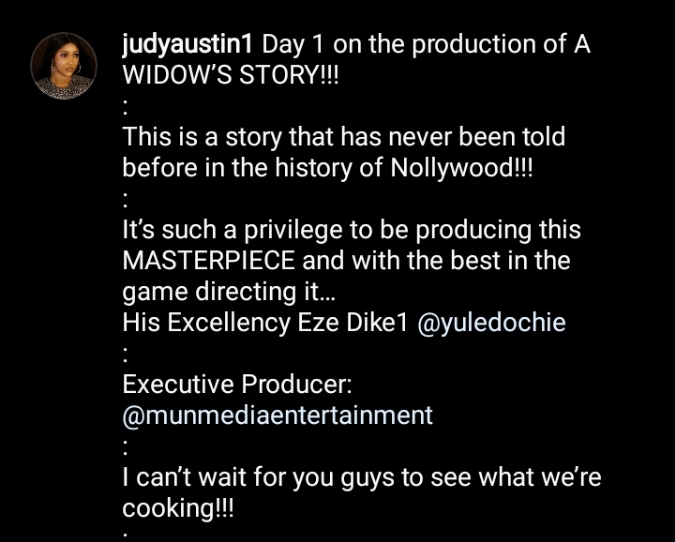Click the colon above "Executive Producer:"
Screen dimensions: 675x542
point(126,354)
